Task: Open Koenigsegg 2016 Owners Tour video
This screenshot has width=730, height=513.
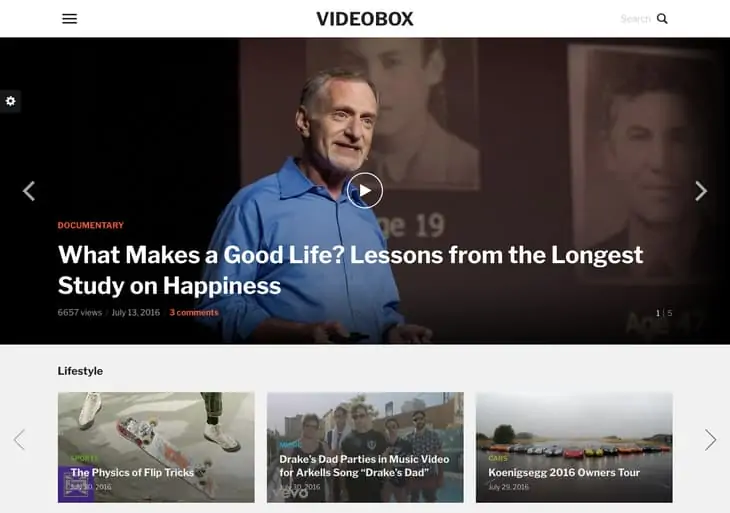Action: 564,472
